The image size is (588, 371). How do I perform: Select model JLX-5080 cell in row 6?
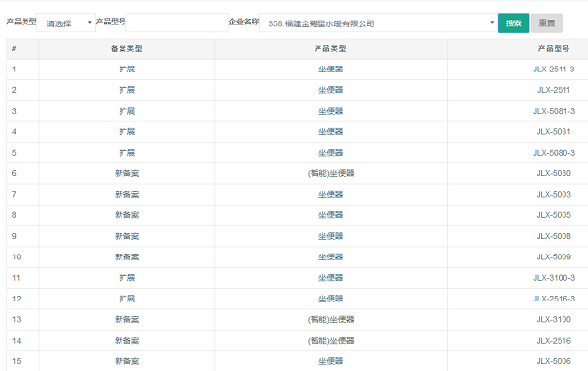coord(554,173)
